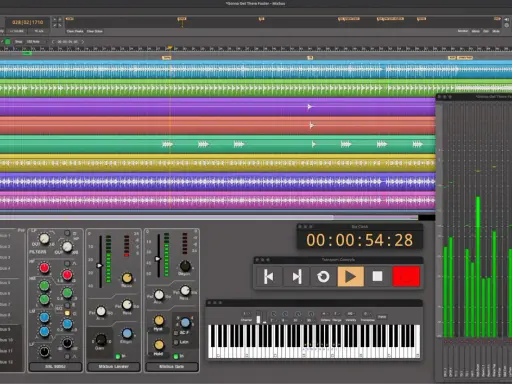Click the Leveler Attack knob

click(x=101, y=311)
